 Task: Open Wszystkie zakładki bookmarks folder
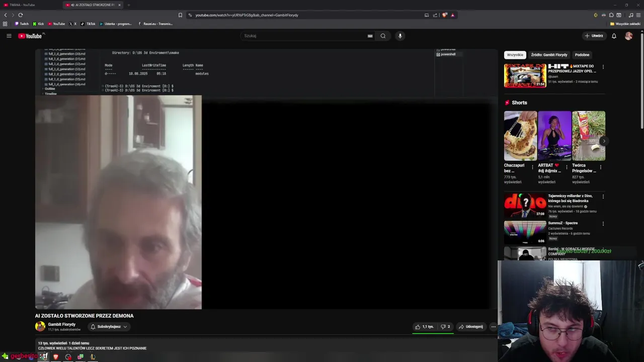pos(625,24)
